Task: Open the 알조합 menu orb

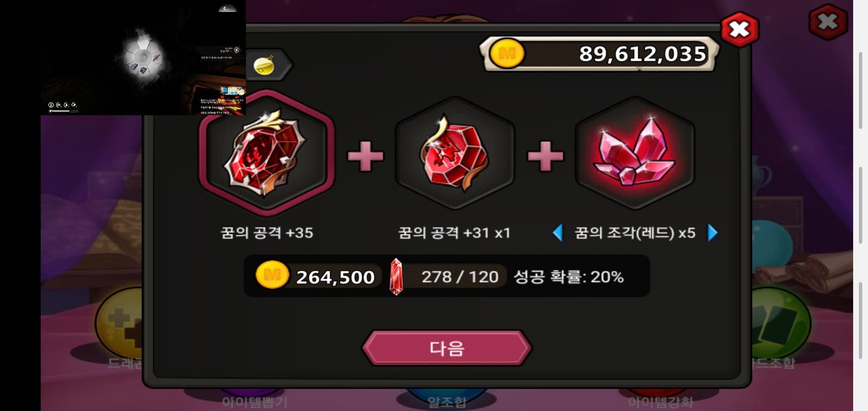Action: 447,398
